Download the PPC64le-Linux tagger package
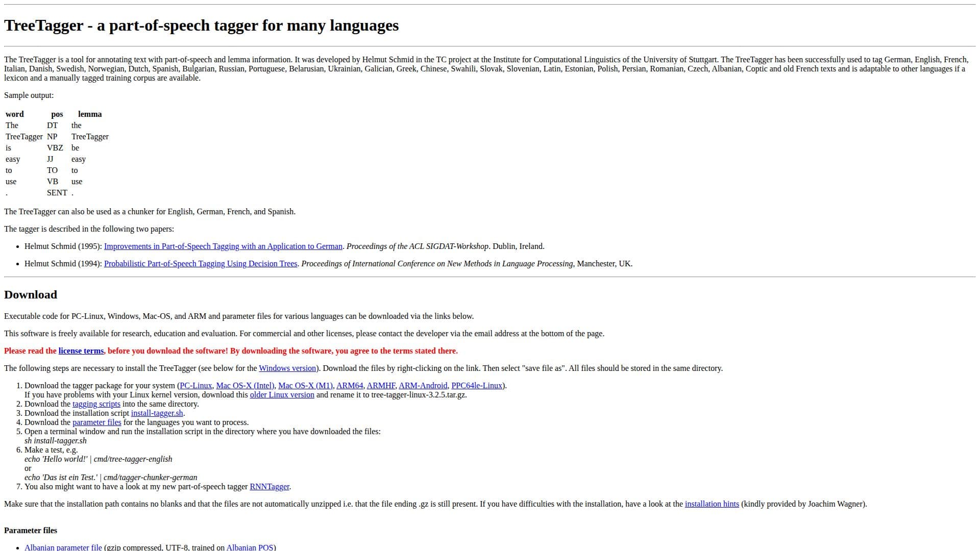 [477, 386]
